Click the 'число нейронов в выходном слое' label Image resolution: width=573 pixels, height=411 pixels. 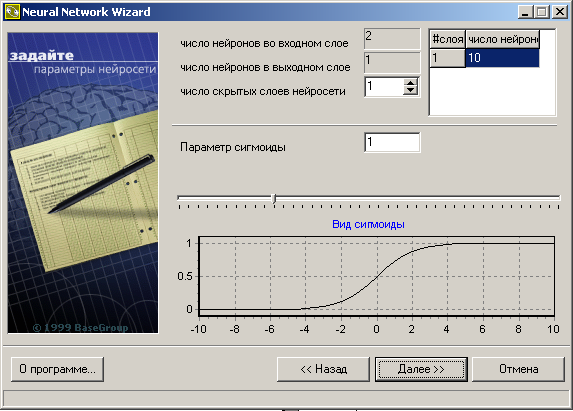coord(265,67)
